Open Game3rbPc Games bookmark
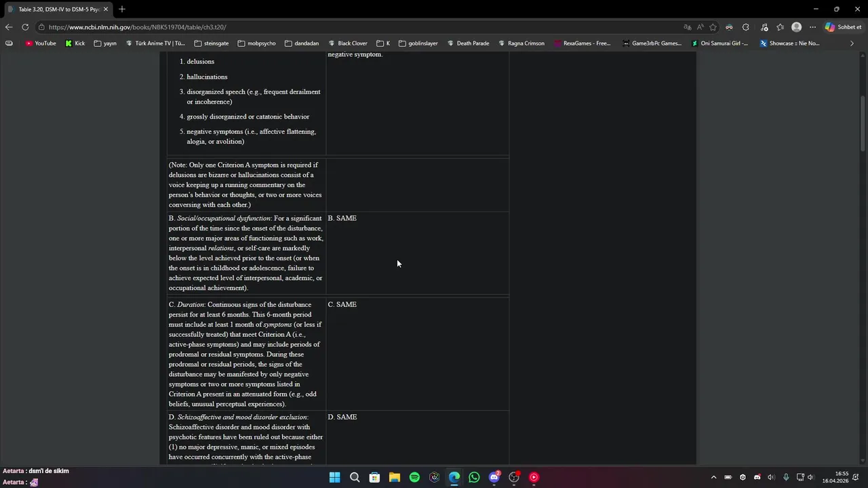 (x=652, y=43)
